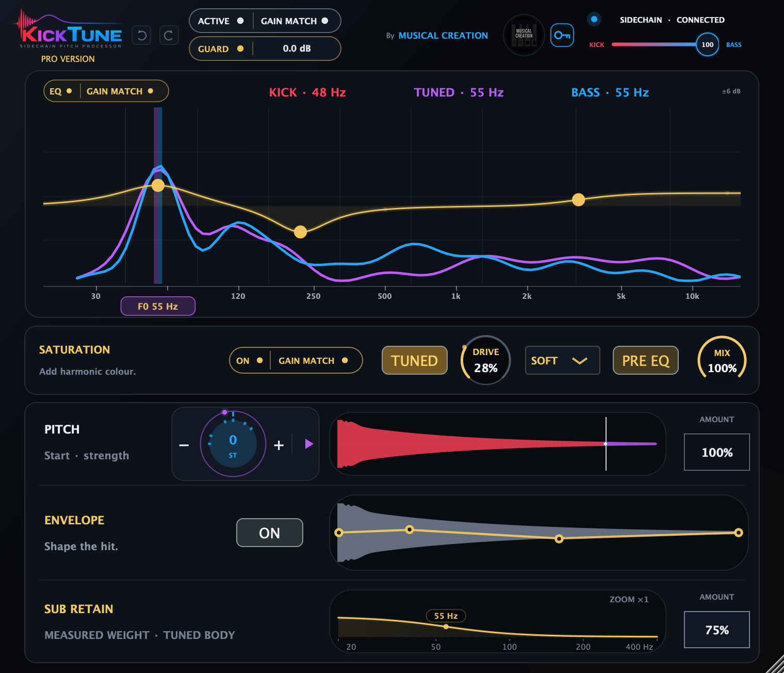
Task: Toggle the EQ panel GAIN MATCH
Action: (120, 91)
